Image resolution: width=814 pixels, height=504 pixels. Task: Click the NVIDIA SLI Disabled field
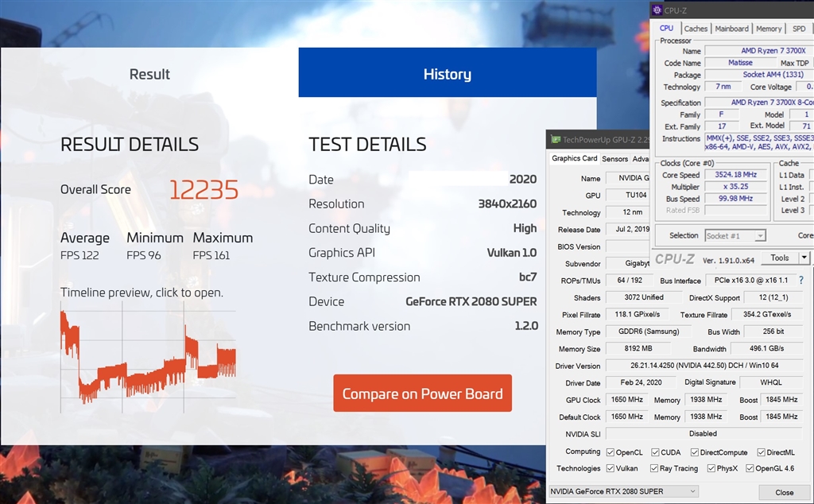tap(704, 433)
